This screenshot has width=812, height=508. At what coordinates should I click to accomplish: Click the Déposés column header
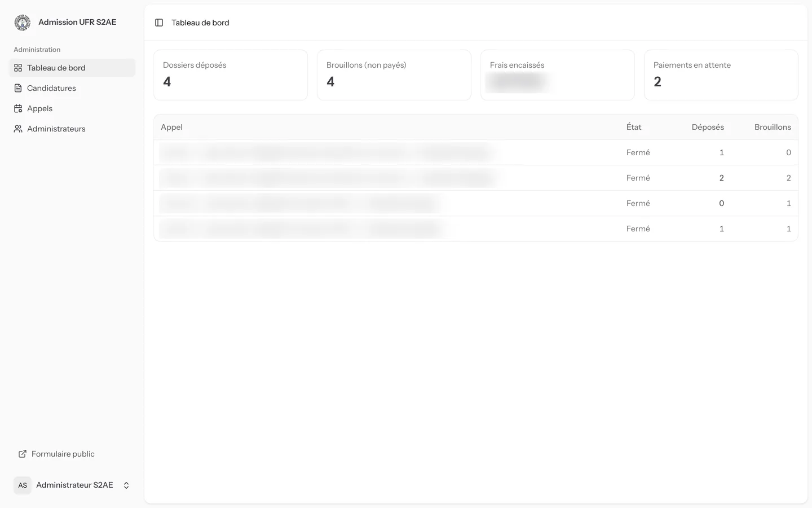point(708,127)
